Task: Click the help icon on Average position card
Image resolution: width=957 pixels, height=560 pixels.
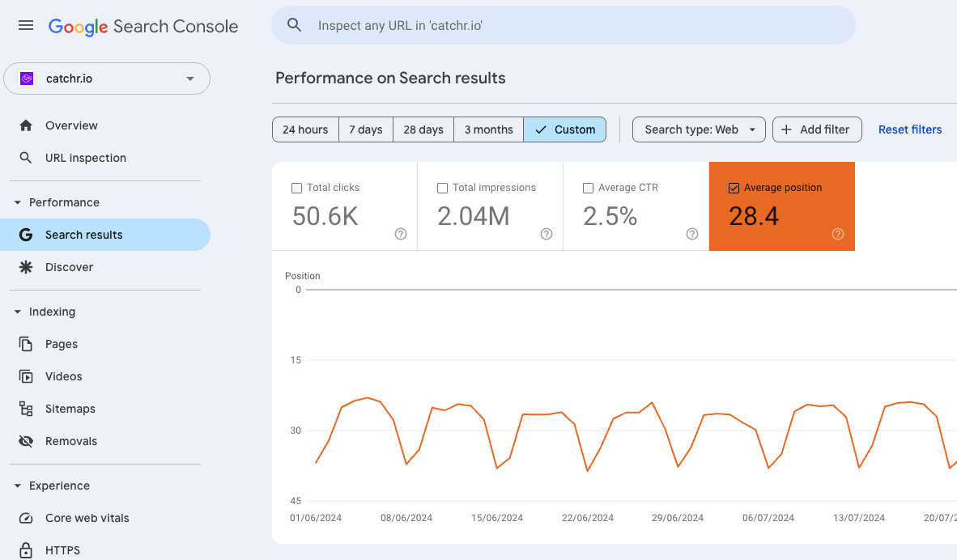Action: pos(838,234)
